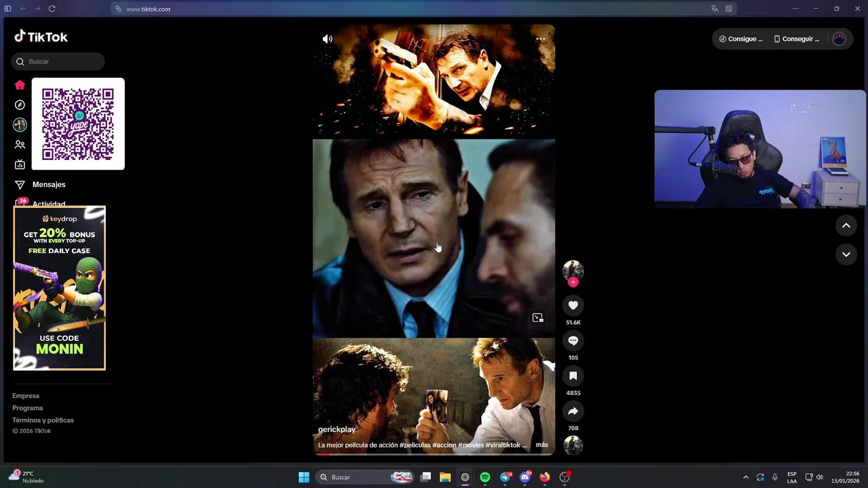Open weather widget showing 21°C Nublado
The width and height of the screenshot is (868, 488).
click(27, 477)
